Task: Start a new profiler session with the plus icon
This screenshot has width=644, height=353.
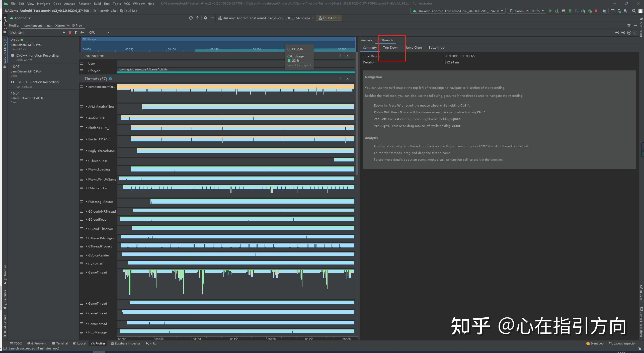Action: tap(64, 33)
